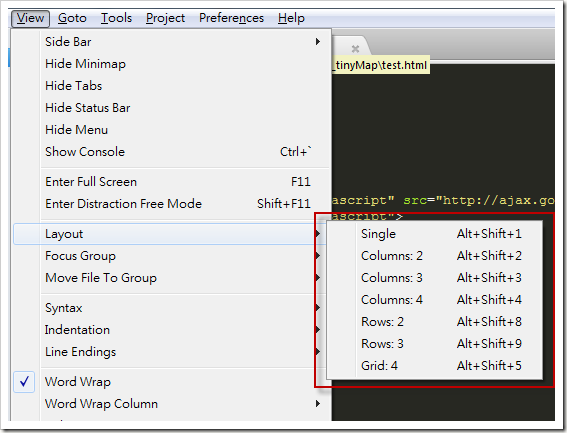Select the Grid: 4 layout

click(x=434, y=366)
